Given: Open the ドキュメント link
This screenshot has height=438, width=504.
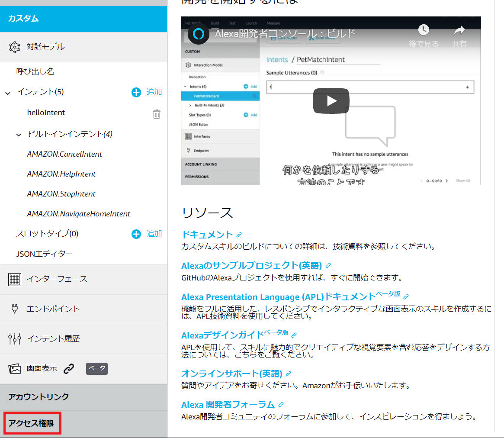Looking at the screenshot, I should [x=208, y=234].
